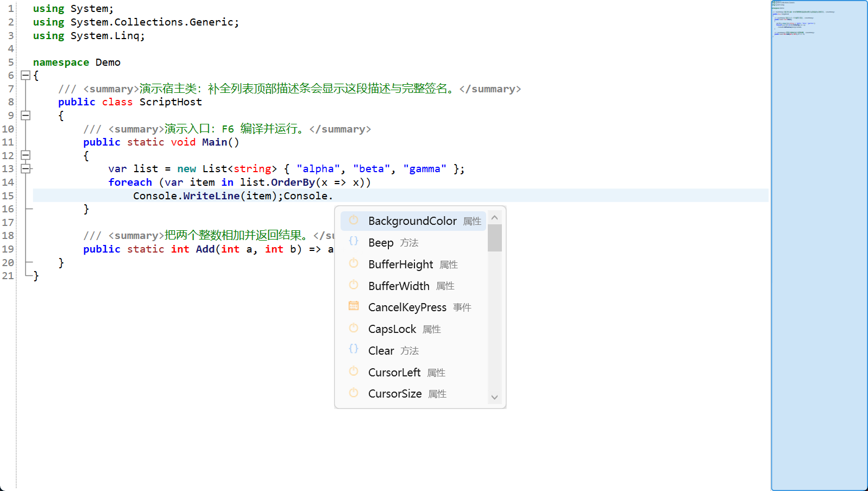868x491 pixels.
Task: Click the property icon beside BackgroundColor
Action: [354, 220]
